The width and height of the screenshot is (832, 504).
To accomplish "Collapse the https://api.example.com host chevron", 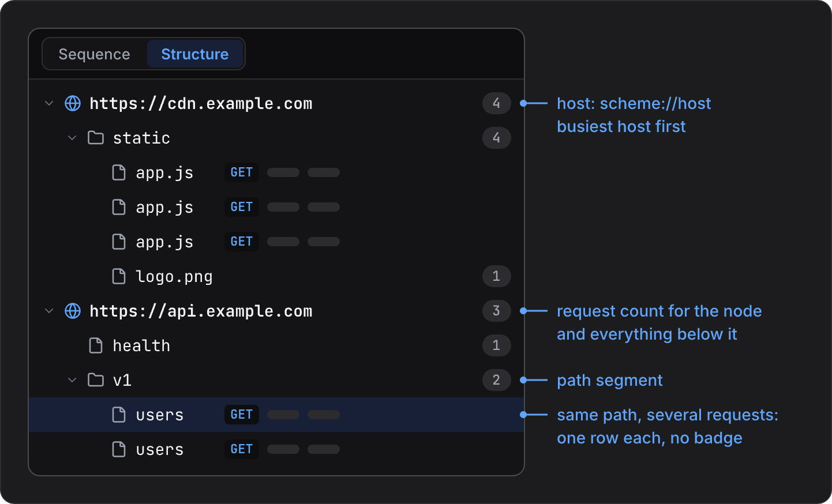I will (49, 311).
